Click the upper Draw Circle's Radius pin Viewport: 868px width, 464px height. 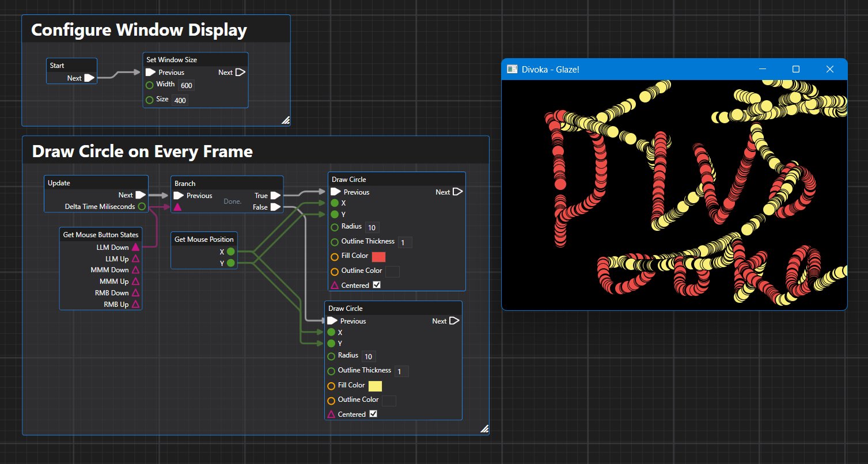(335, 227)
